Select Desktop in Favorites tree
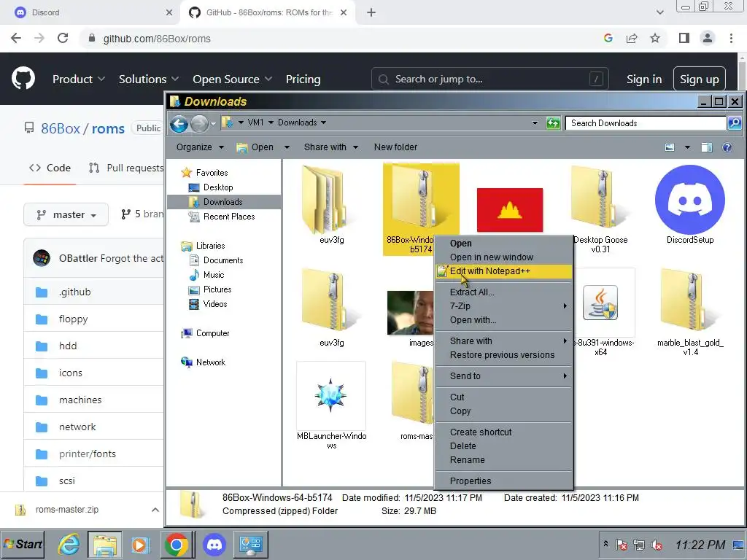This screenshot has height=560, width=747. pyautogui.click(x=217, y=187)
